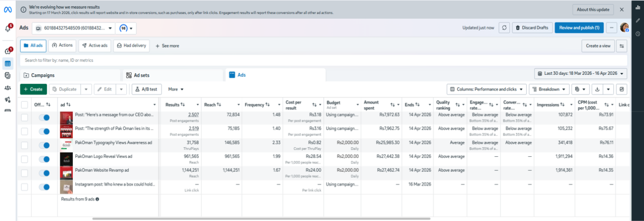Viewport: 644px width, 221px height.
Task: Toggle the PakOman Website Revamp ad switch
Action: [x=44, y=173]
